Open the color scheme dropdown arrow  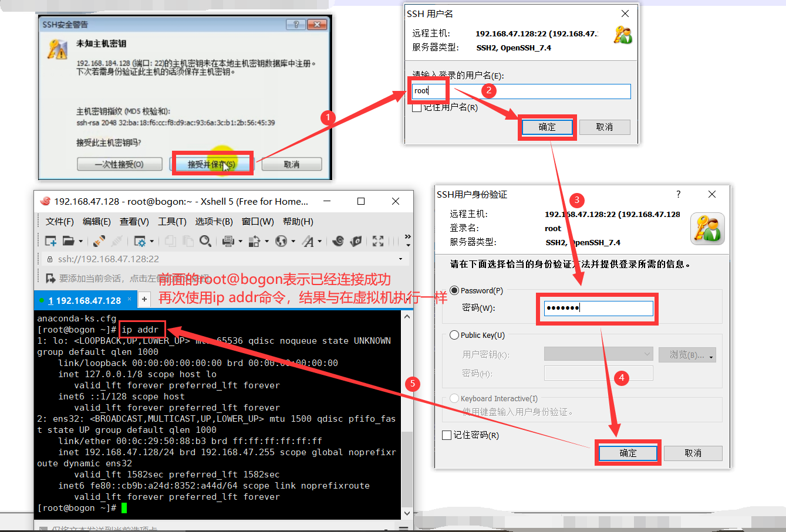tap(266, 242)
